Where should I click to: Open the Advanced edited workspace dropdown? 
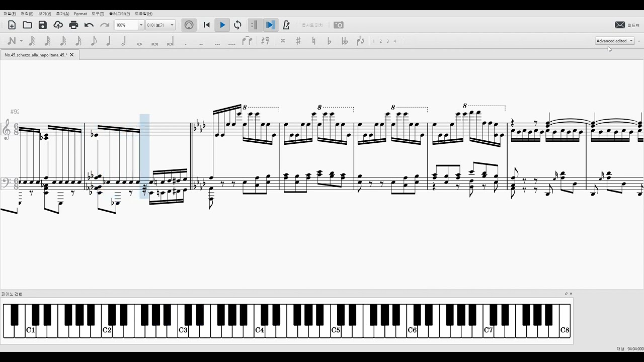click(614, 41)
